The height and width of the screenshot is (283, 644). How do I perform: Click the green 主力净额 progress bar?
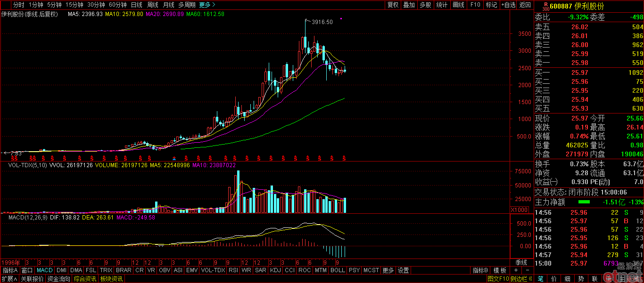click(x=584, y=202)
